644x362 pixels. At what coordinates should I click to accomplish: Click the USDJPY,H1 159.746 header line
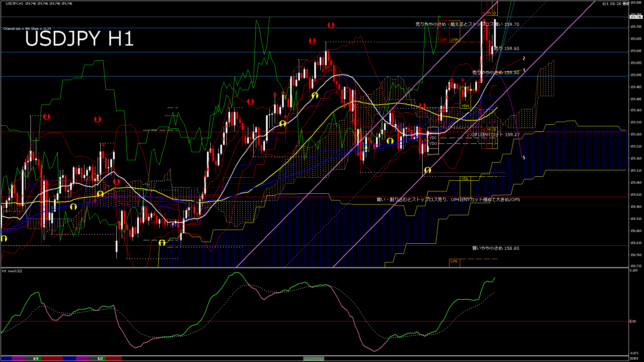tap(39, 3)
